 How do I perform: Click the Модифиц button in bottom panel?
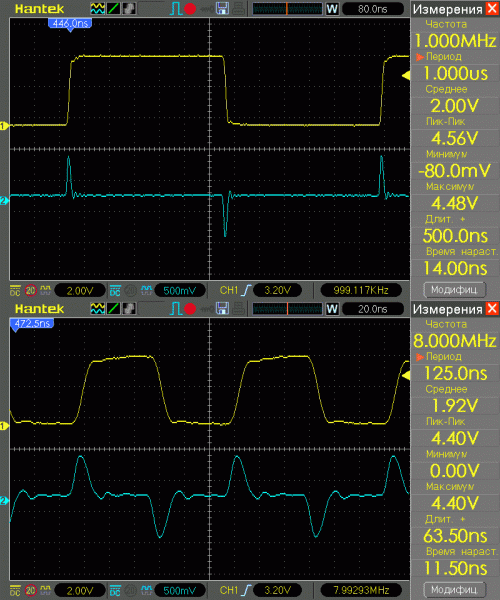454,590
